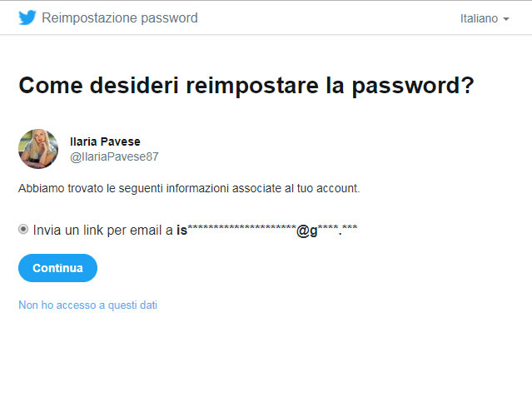Toggle the radio dot beside 'Invia un link'
532x402 pixels.
(23, 230)
